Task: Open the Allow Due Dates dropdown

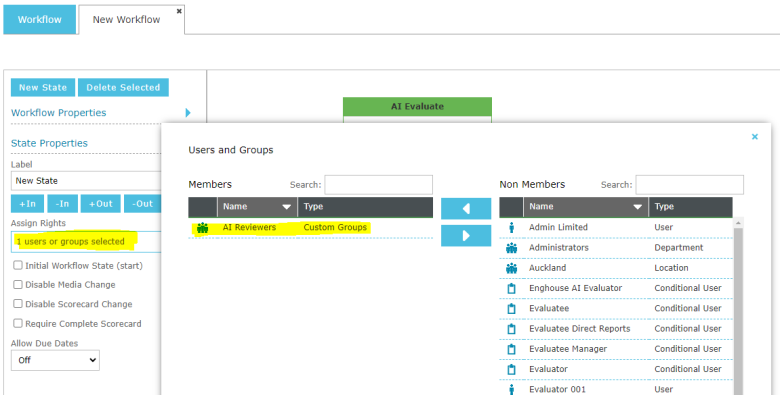Action: coord(55,360)
